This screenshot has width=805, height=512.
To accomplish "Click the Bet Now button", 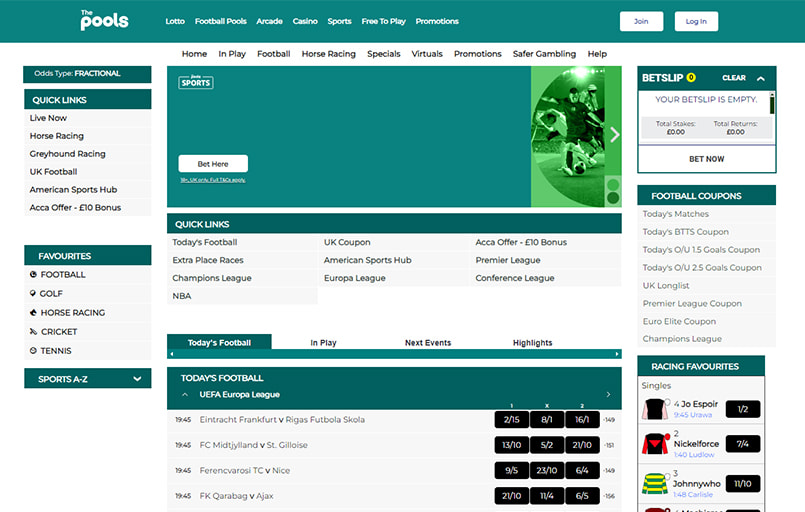I will (706, 159).
